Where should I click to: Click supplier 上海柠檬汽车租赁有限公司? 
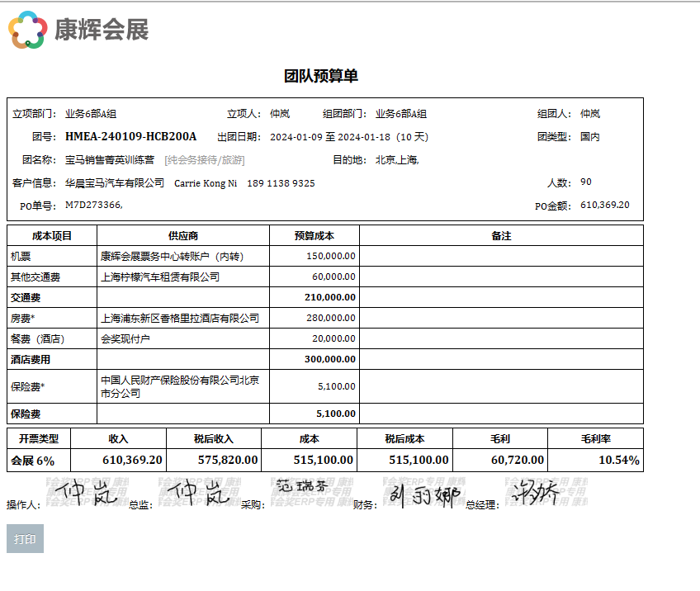pos(160,277)
